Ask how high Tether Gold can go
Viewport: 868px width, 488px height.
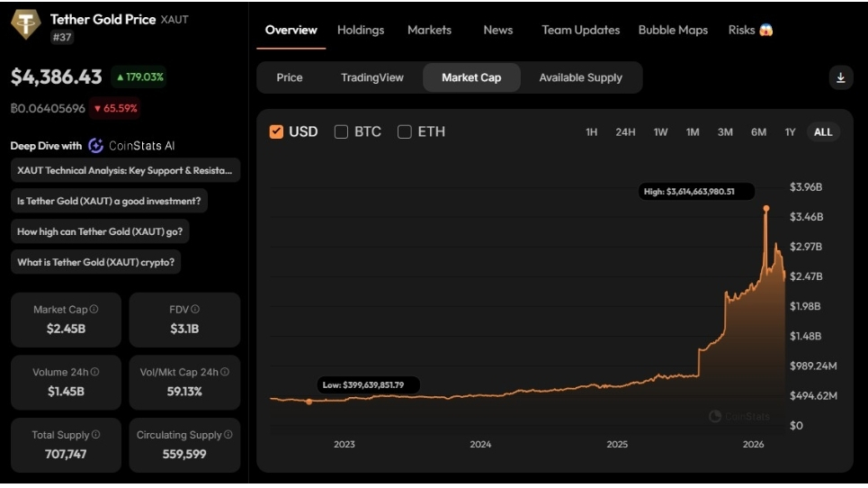click(100, 231)
